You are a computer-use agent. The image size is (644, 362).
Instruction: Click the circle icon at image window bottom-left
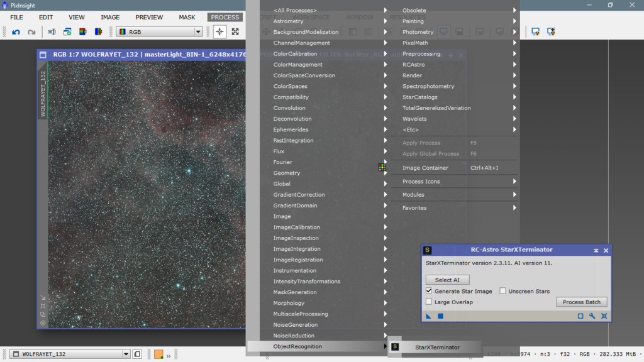[43, 323]
